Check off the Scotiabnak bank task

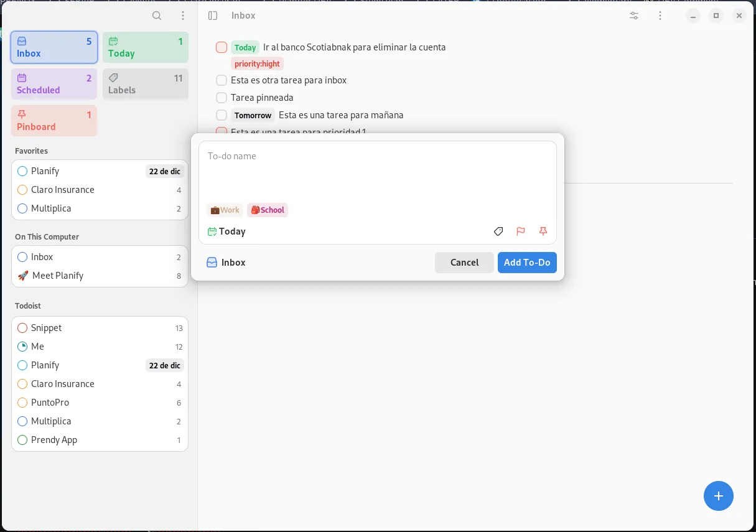point(222,47)
